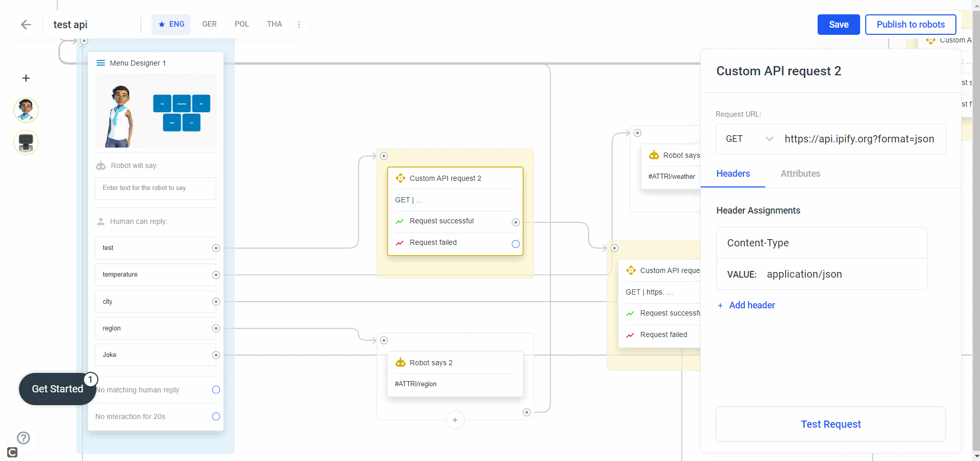
Task: Click the test reply output connector
Action: 216,248
